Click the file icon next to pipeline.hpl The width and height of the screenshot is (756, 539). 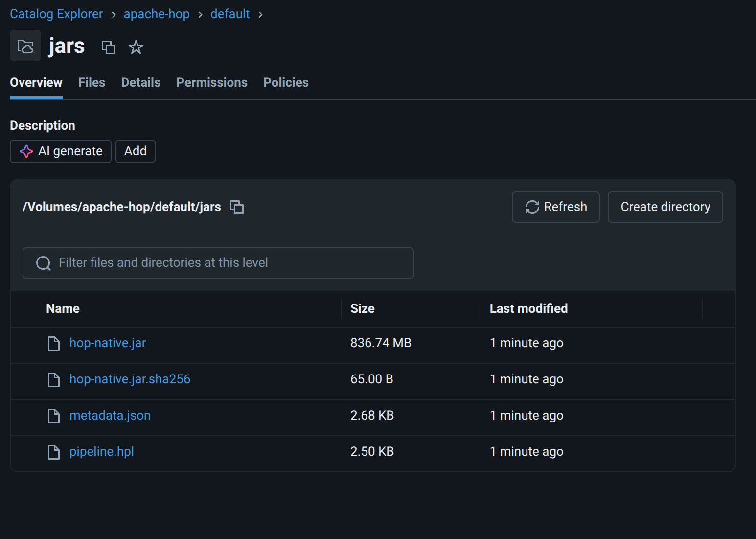click(54, 452)
